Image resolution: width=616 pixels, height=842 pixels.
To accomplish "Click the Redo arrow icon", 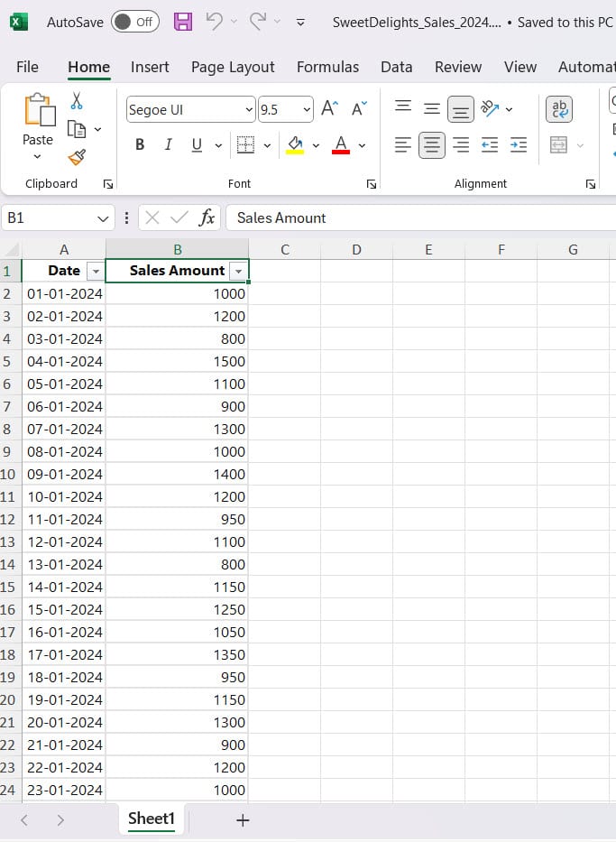I will click(x=258, y=22).
